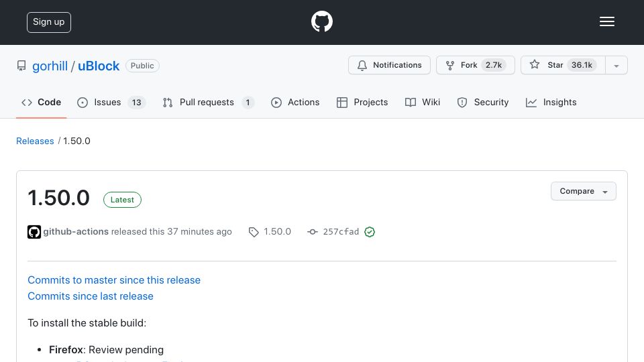The width and height of the screenshot is (644, 362).
Task: Go to Releases breadcrumb link
Action: [35, 141]
